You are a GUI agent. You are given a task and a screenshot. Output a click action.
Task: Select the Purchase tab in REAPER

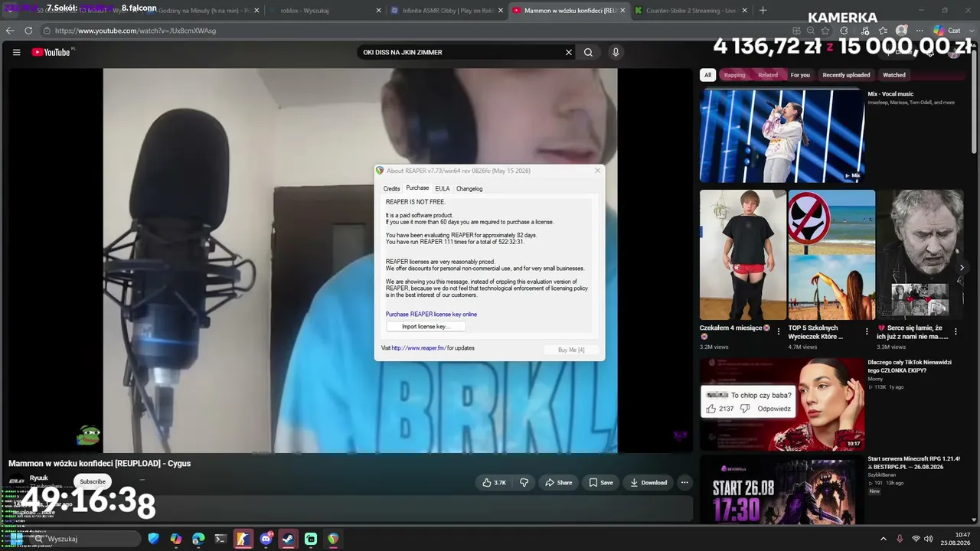[417, 188]
